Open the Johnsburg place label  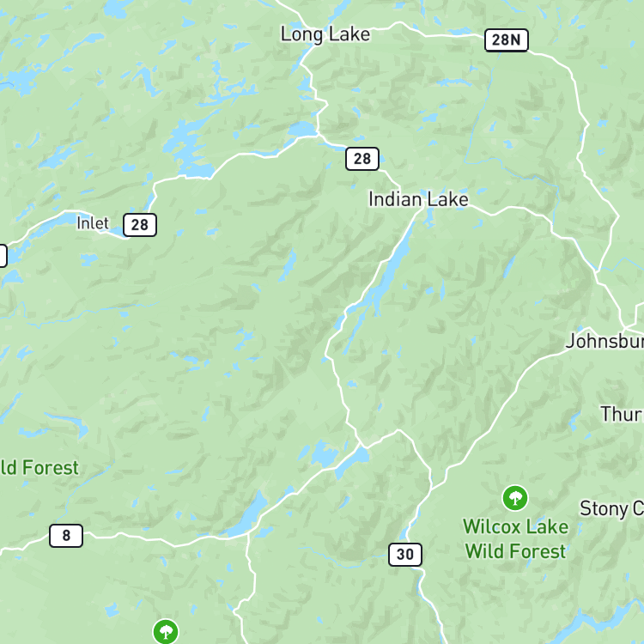(x=605, y=341)
